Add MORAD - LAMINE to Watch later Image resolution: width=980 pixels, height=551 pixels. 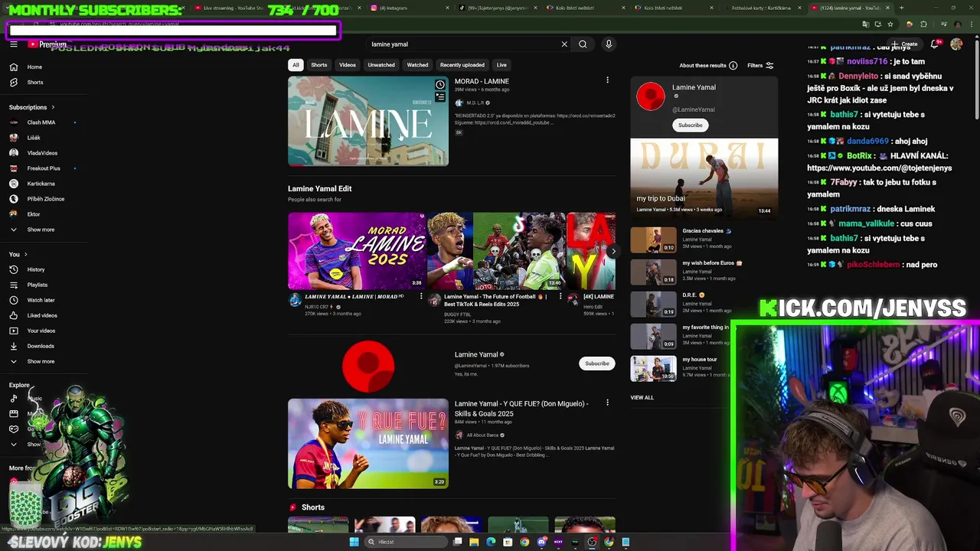[x=440, y=85]
